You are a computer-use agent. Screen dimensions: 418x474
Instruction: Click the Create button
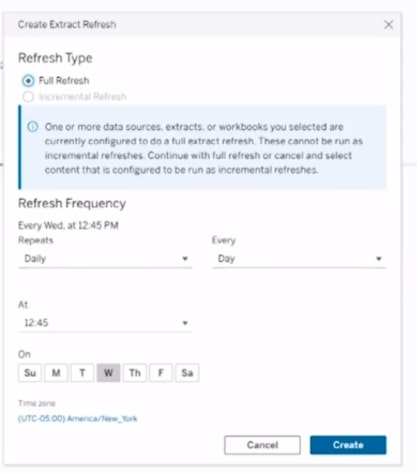click(x=348, y=445)
